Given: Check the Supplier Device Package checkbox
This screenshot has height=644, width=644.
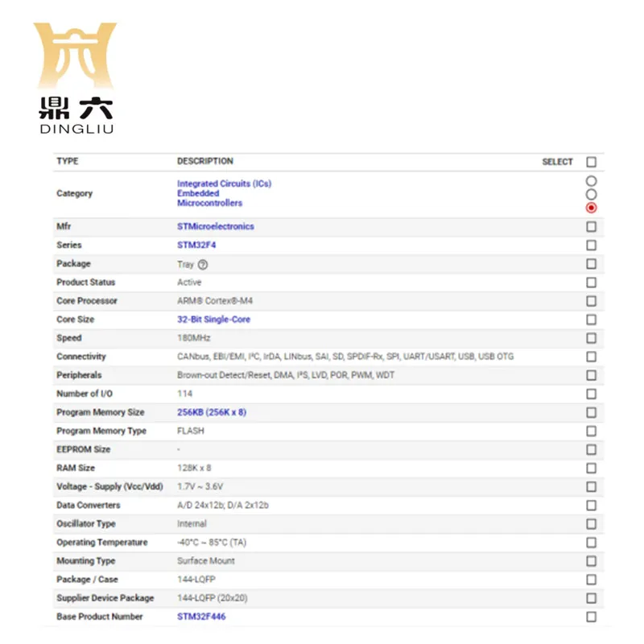Looking at the screenshot, I should (x=591, y=598).
